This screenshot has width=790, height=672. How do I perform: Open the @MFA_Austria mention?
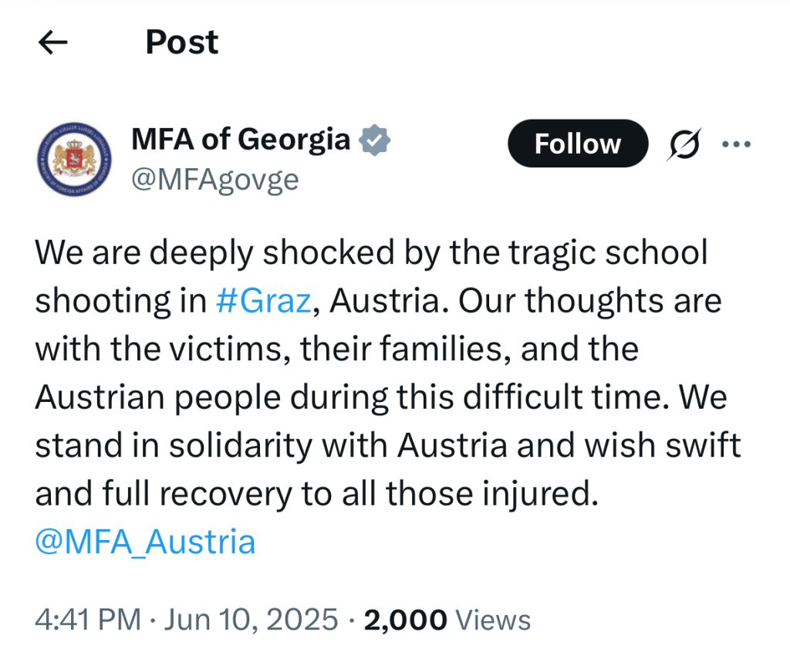click(x=145, y=542)
